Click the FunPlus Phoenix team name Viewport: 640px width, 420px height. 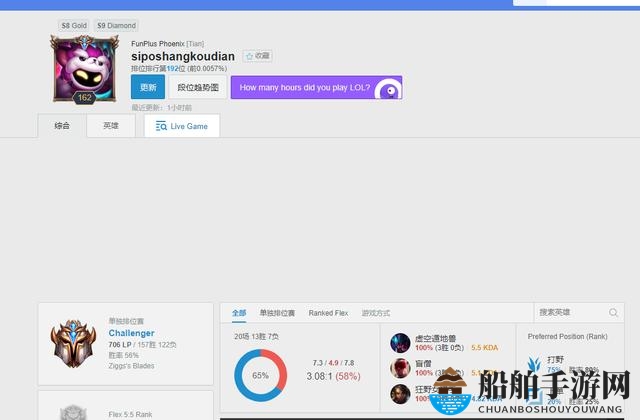tap(158, 44)
